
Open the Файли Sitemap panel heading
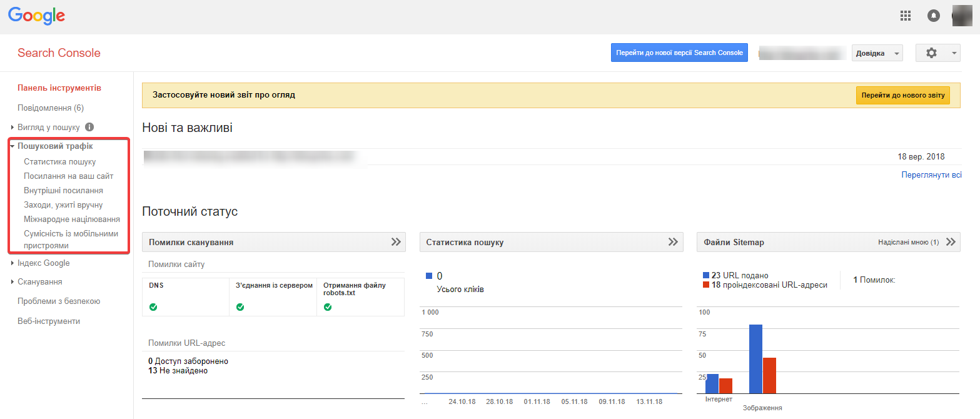pos(734,242)
